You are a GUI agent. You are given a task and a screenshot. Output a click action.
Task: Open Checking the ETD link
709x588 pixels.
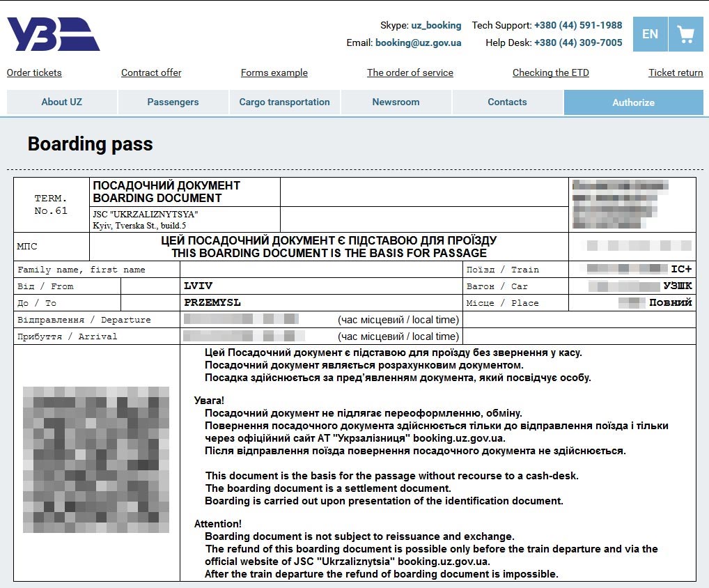point(551,72)
